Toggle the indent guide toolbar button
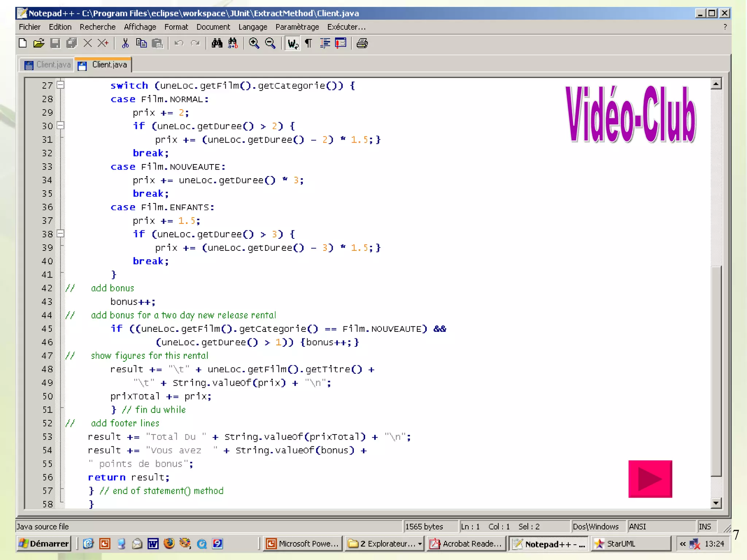The height and width of the screenshot is (560, 747). pos(325,43)
